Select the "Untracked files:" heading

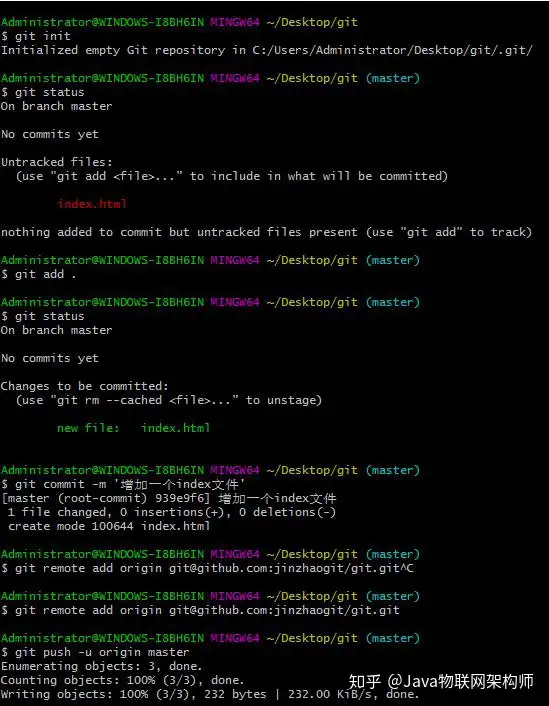[x=57, y=162]
